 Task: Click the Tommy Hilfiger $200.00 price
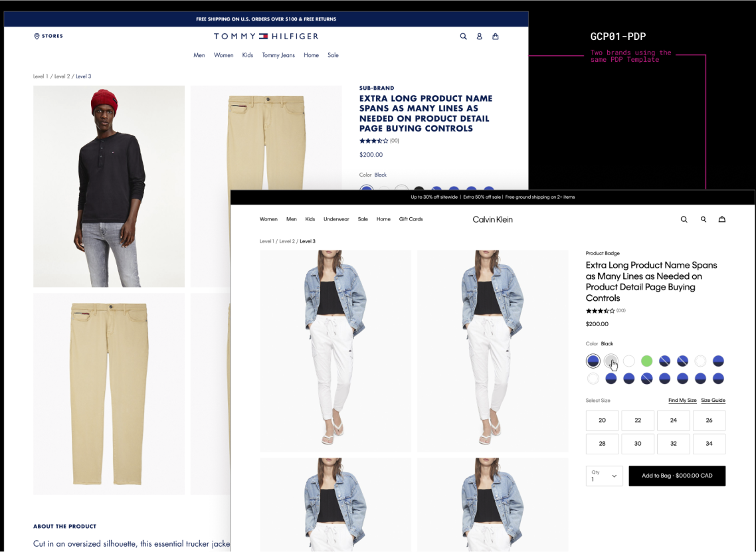(371, 155)
